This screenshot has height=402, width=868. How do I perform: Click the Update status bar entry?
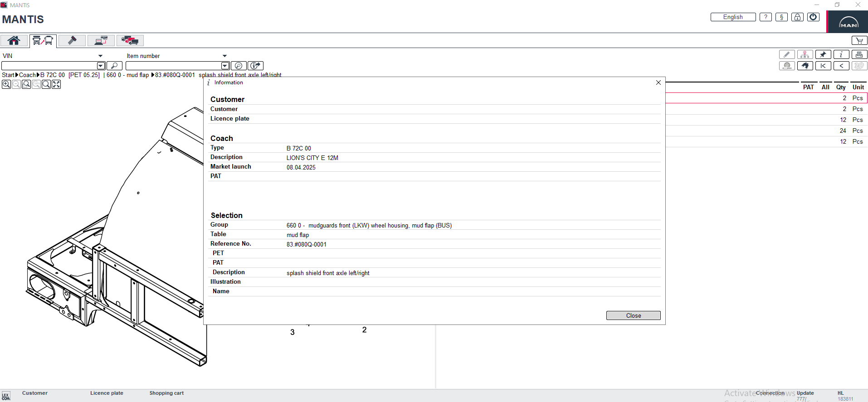click(805, 393)
